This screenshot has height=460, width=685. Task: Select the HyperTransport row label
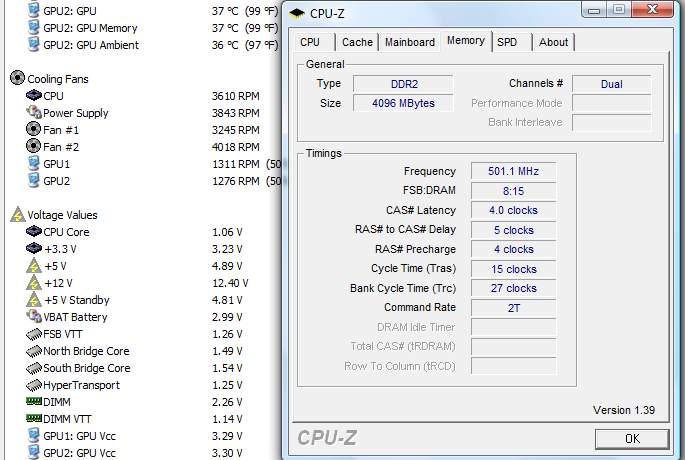81,385
